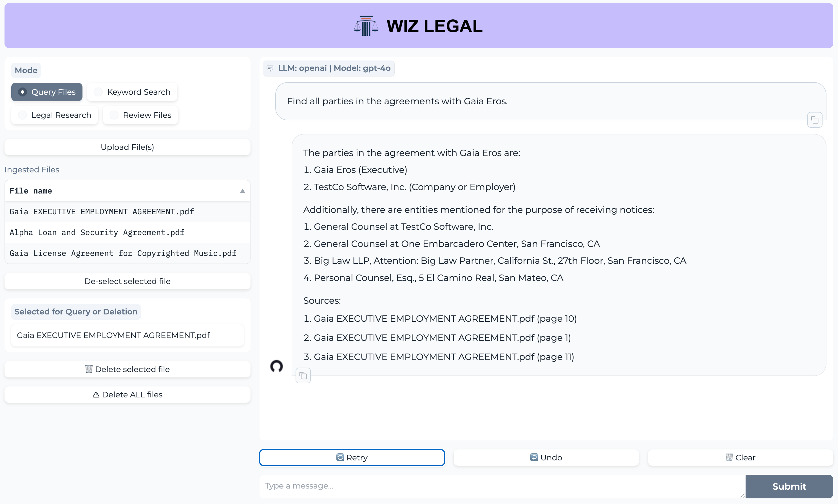
Task: Click the copy icon below response
Action: pyautogui.click(x=303, y=375)
